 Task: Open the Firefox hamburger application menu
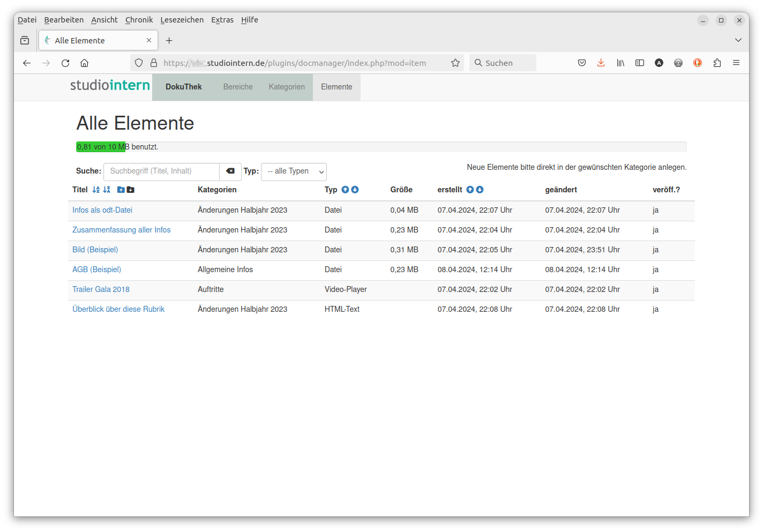[736, 63]
